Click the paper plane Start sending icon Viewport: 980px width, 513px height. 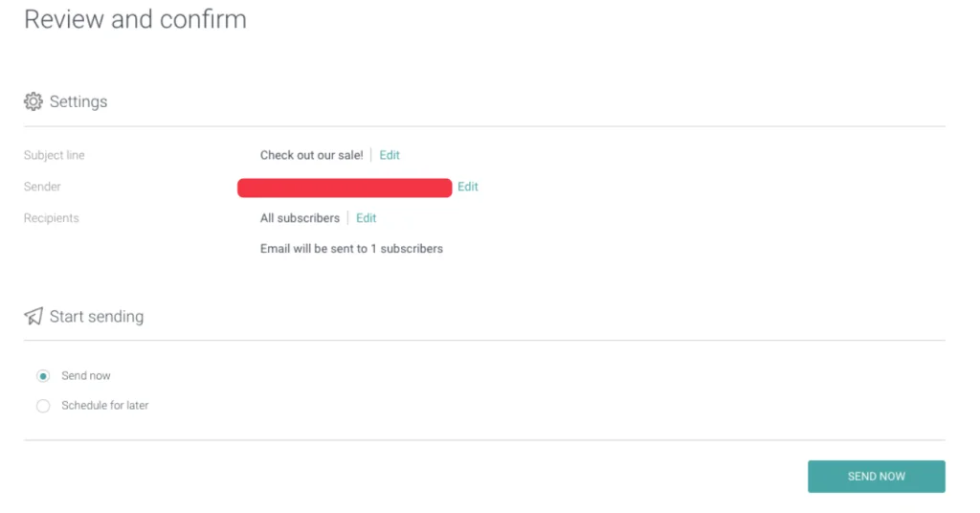33,316
